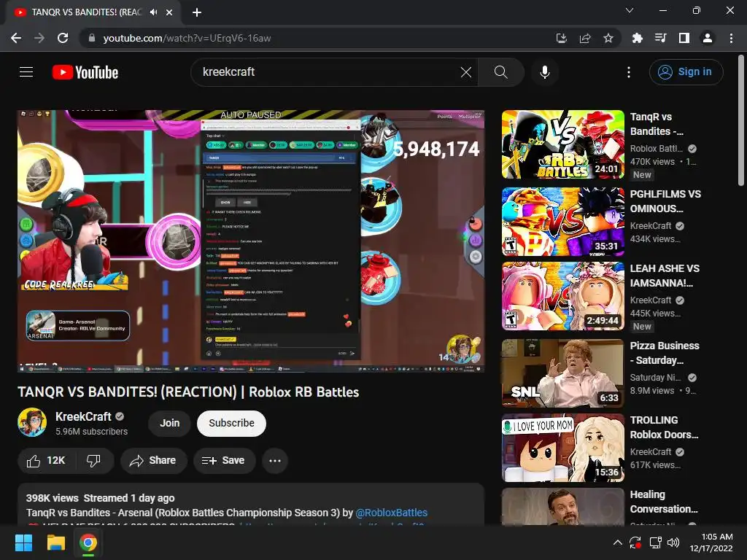Open the media control icon in the toolbar
The image size is (747, 560).
pyautogui.click(x=660, y=38)
